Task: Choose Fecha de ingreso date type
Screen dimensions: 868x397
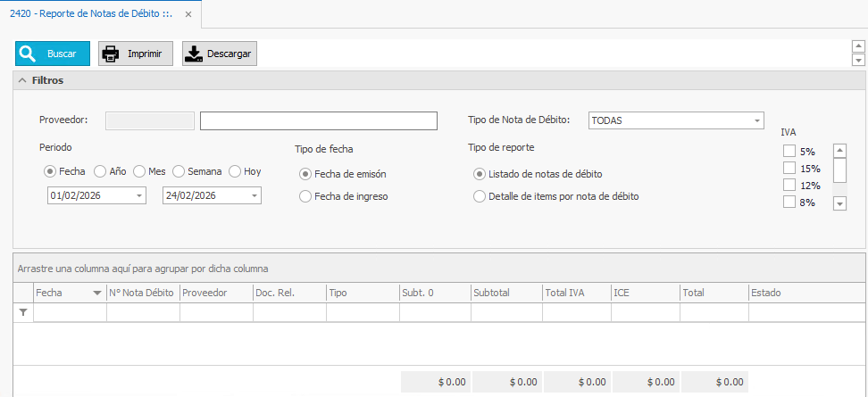Action: pos(305,196)
